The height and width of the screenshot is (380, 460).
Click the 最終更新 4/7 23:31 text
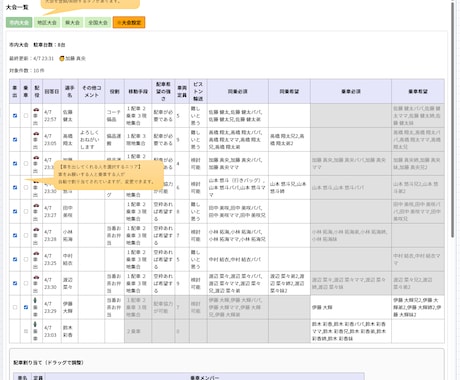coord(31,59)
